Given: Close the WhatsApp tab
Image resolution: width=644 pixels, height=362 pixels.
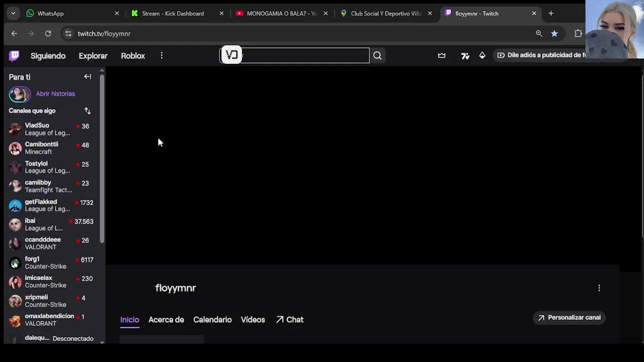Looking at the screenshot, I should coord(117,14).
